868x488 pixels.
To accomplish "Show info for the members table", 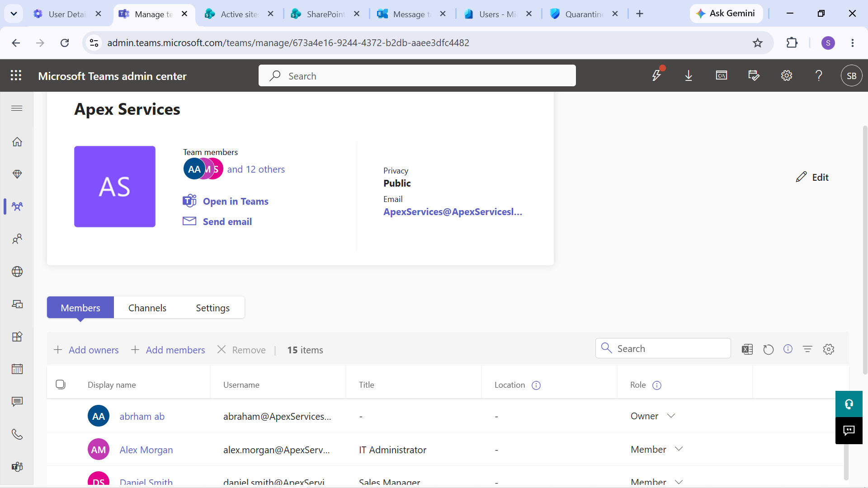I will [x=788, y=349].
